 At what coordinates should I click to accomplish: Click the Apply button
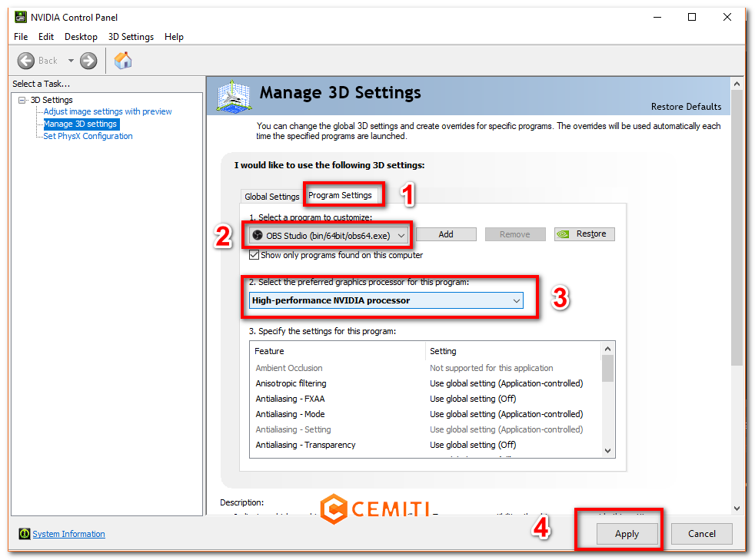[x=627, y=534]
